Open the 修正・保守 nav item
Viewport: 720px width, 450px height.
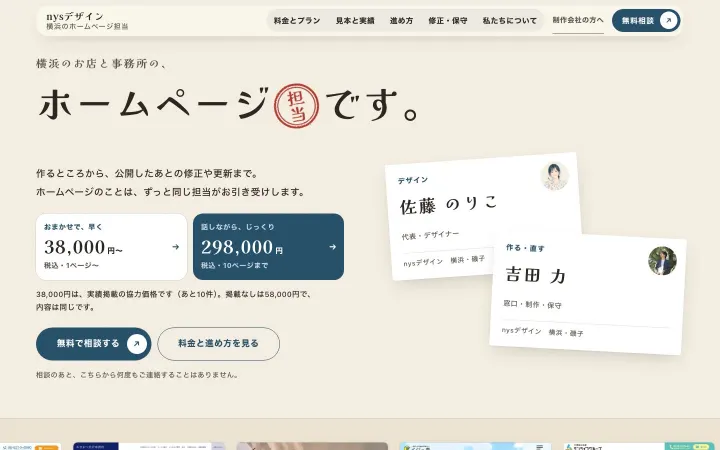[448, 21]
